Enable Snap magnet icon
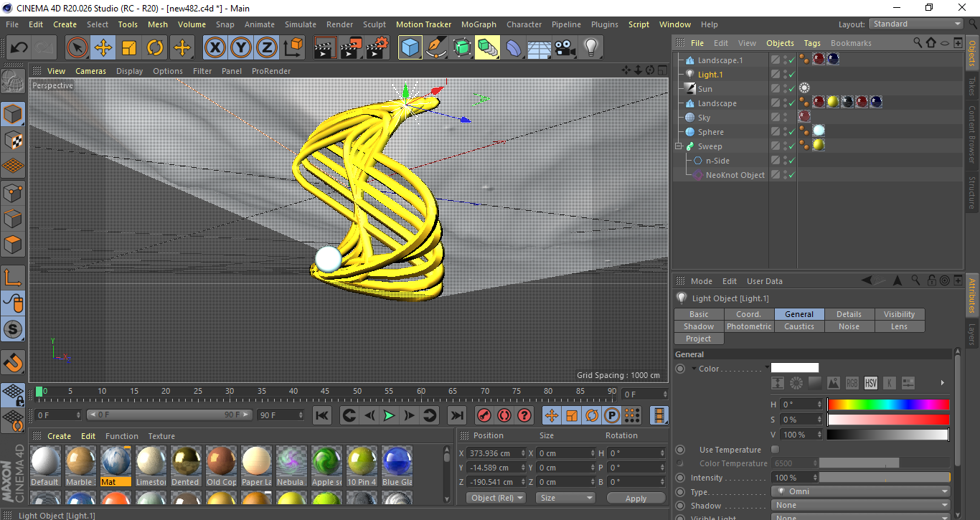This screenshot has height=520, width=980. (x=14, y=363)
